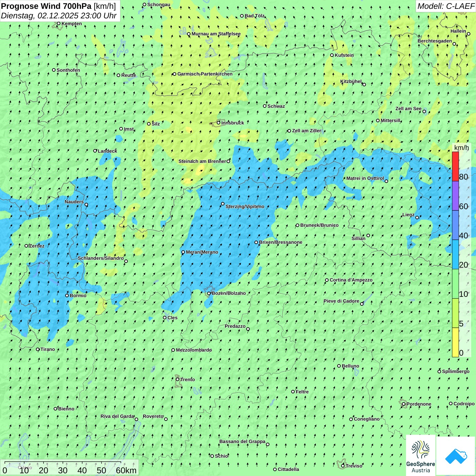
Task: Click the Steinach am Brenner label
Action: (x=202, y=161)
